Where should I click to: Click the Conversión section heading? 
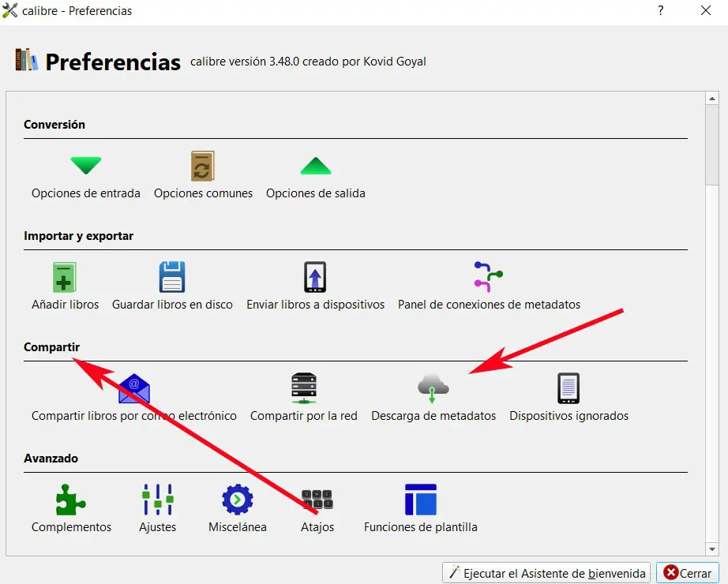click(54, 125)
